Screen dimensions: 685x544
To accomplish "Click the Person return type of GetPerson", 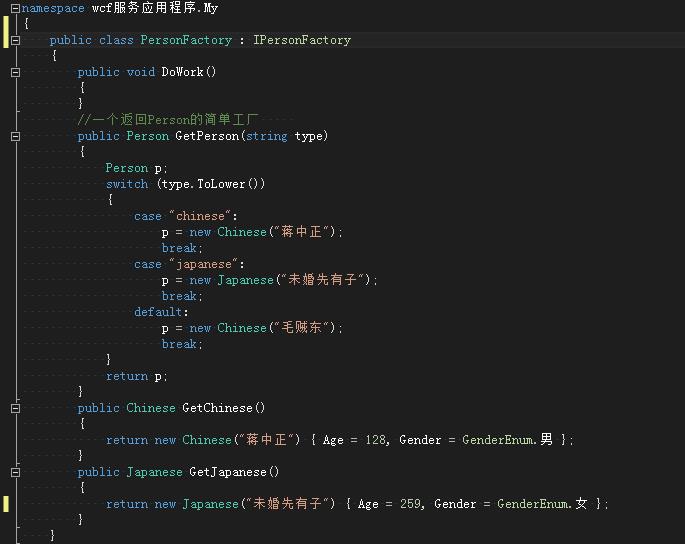I will pyautogui.click(x=147, y=136).
